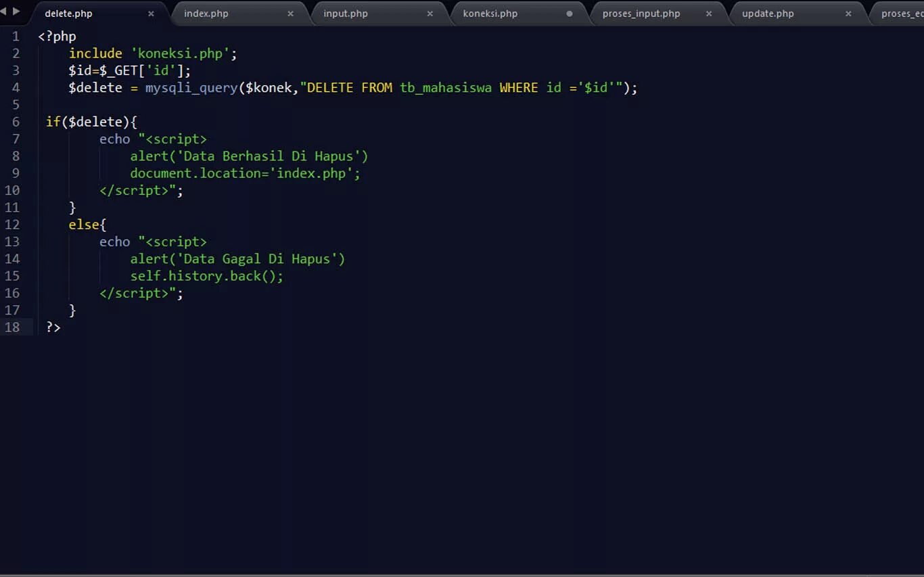This screenshot has height=577, width=924.
Task: Place cursor on if($delete){ line
Action: (91, 122)
